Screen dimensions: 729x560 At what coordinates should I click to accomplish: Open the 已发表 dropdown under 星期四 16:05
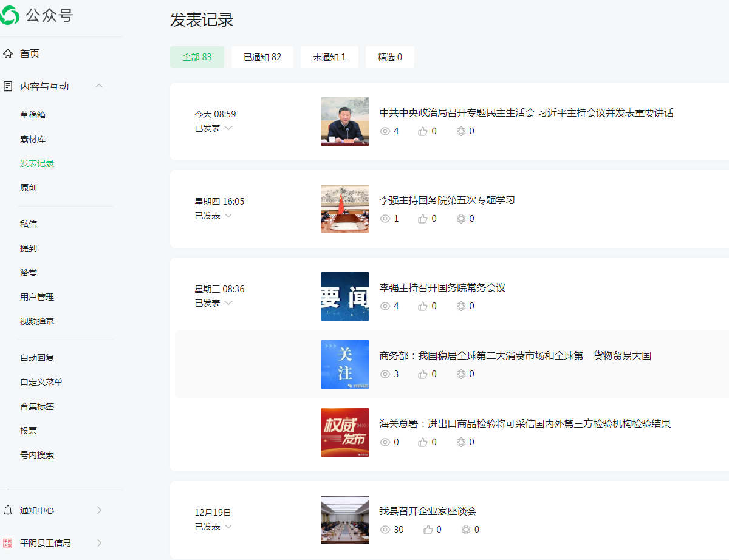(x=228, y=216)
